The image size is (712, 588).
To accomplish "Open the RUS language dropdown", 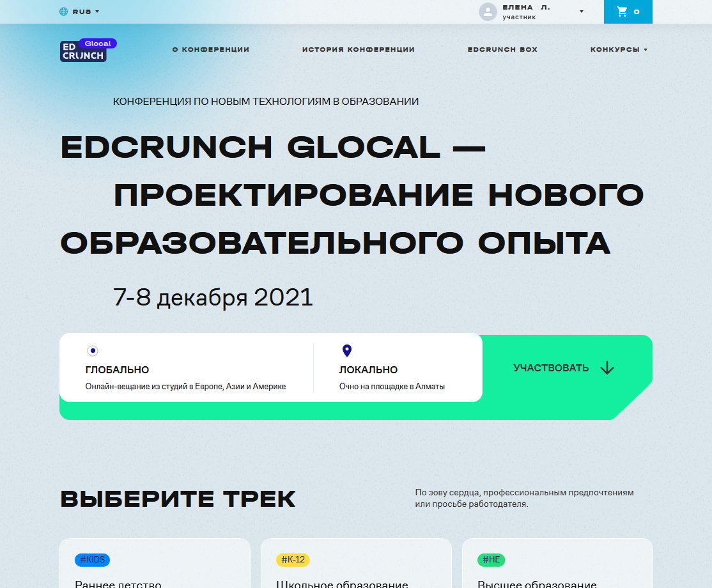I will [x=86, y=12].
